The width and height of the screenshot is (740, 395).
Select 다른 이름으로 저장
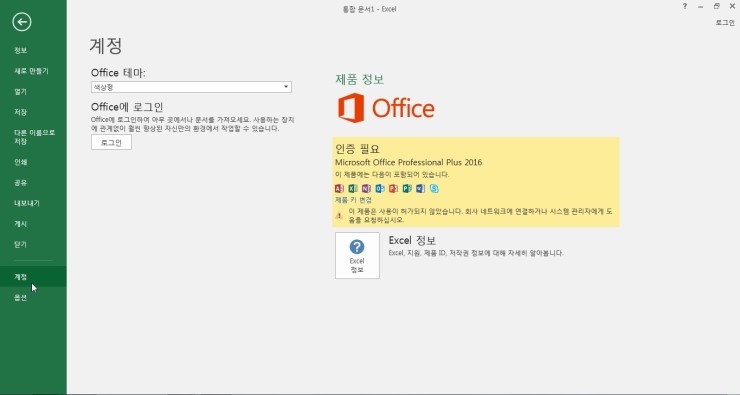pyautogui.click(x=33, y=137)
